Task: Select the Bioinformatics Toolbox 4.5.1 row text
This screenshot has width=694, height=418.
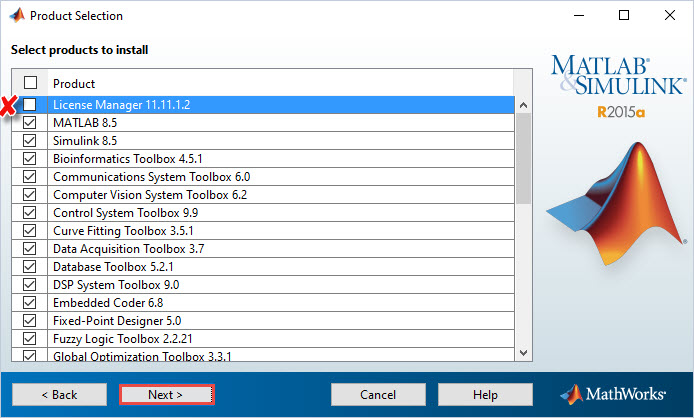Action: [x=127, y=159]
